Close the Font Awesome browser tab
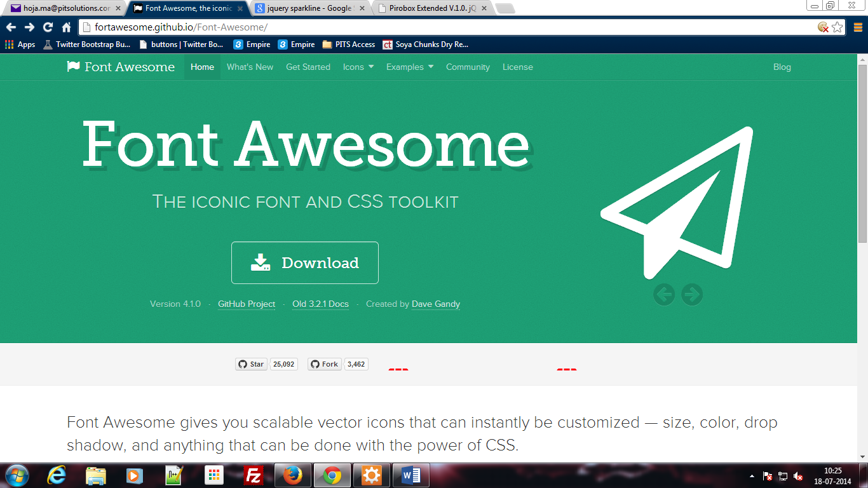 [x=240, y=9]
